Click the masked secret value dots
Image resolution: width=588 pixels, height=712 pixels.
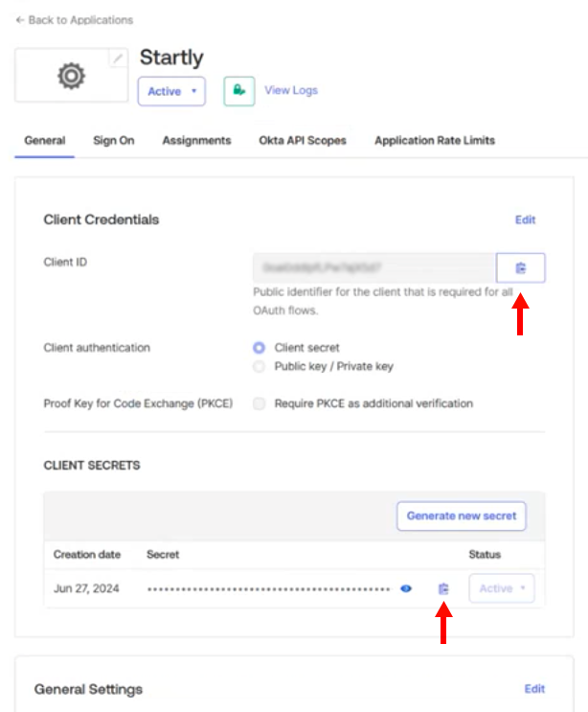tap(268, 589)
